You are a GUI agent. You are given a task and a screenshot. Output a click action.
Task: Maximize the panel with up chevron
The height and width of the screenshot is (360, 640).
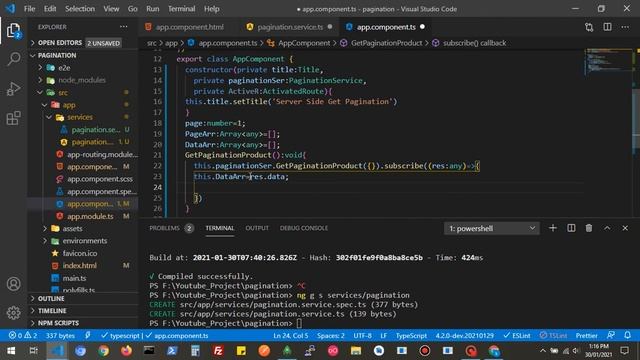607,228
